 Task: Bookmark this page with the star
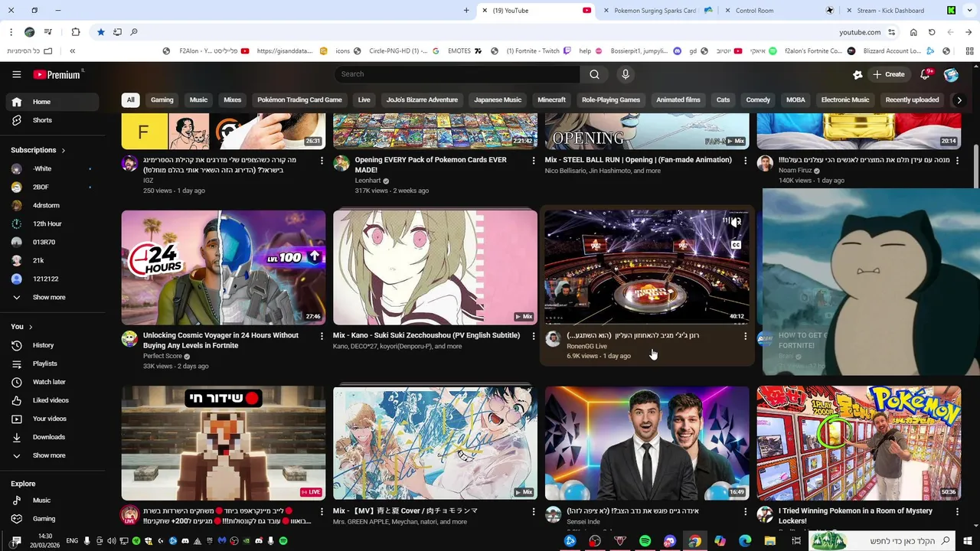click(x=100, y=32)
